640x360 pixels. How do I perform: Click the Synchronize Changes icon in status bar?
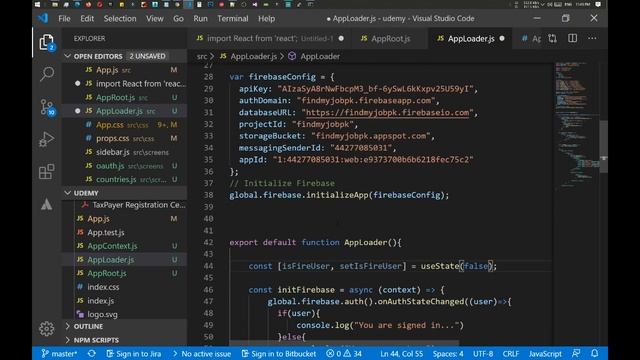coord(92,353)
